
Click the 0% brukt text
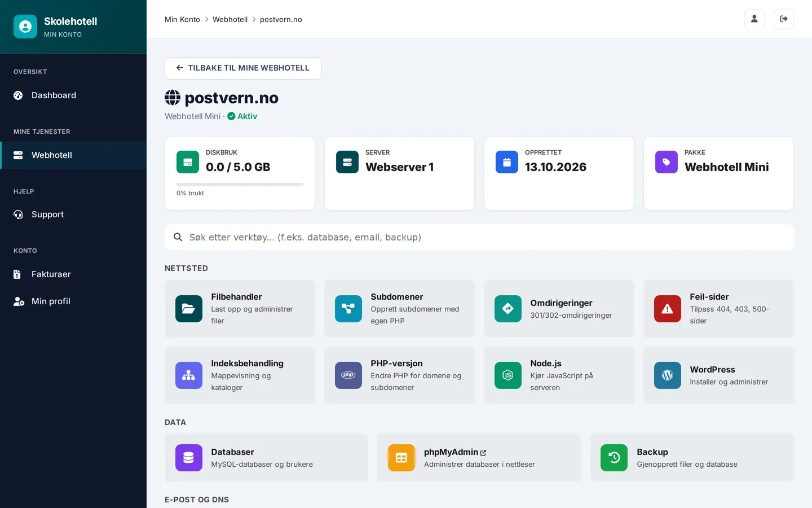pos(190,193)
